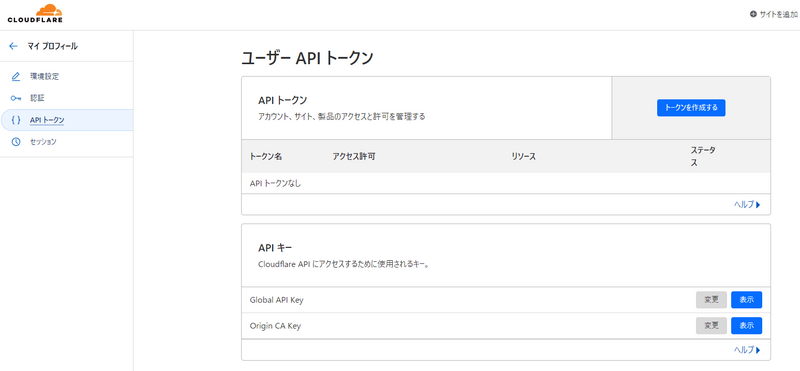800x371 pixels.
Task: Expand ヘルプ under API トークン table
Action: 747,205
